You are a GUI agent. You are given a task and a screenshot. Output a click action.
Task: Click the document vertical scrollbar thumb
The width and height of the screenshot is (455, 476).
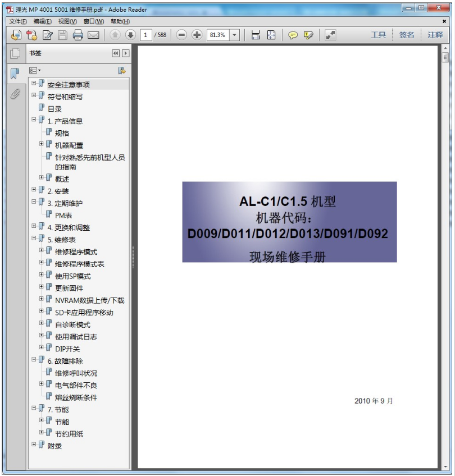445,57
